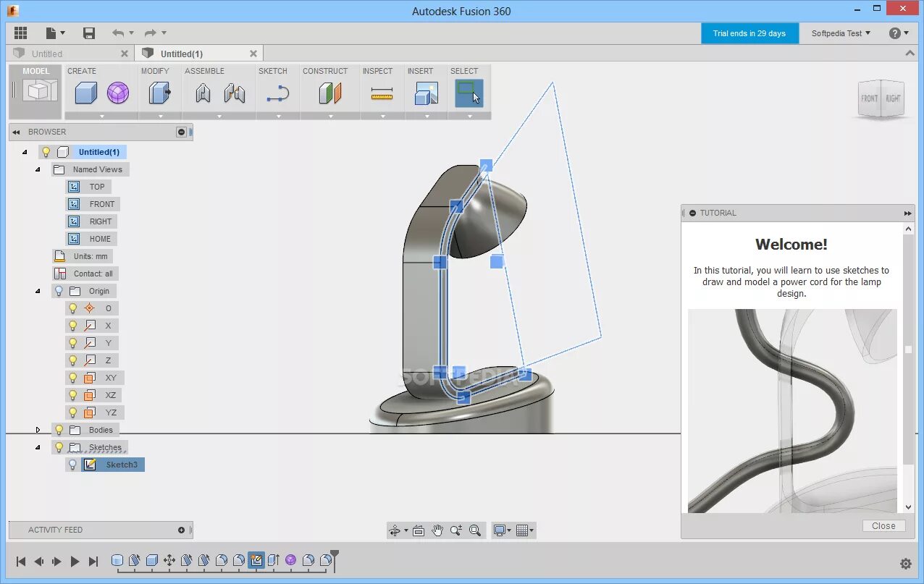Select the Create Box tool

[x=86, y=93]
